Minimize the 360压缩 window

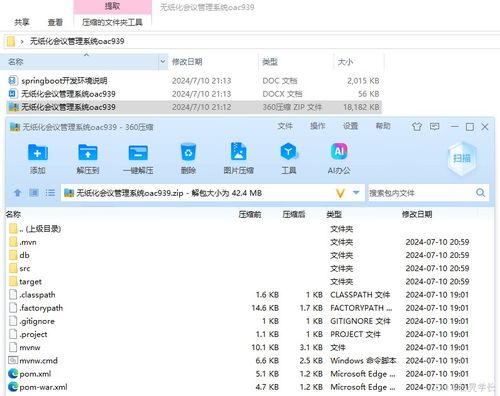pyautogui.click(x=454, y=127)
